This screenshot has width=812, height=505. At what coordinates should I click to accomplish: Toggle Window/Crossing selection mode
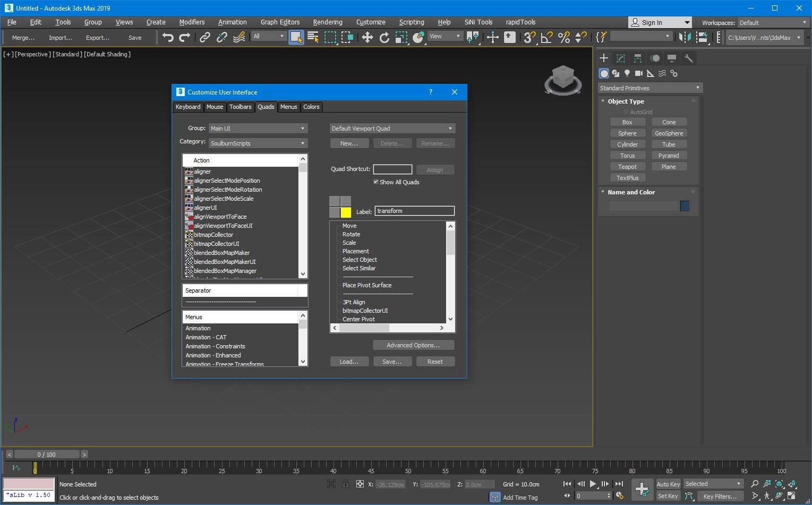(x=347, y=37)
